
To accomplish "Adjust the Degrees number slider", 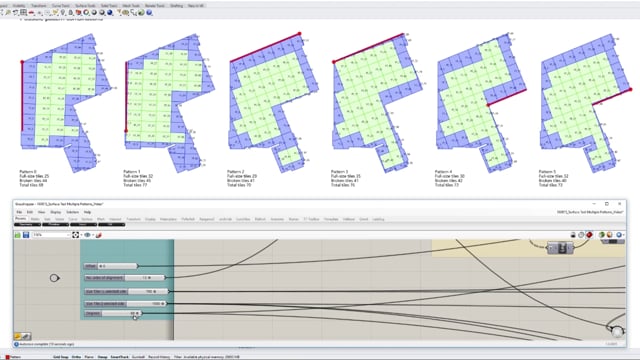I will 113,313.
